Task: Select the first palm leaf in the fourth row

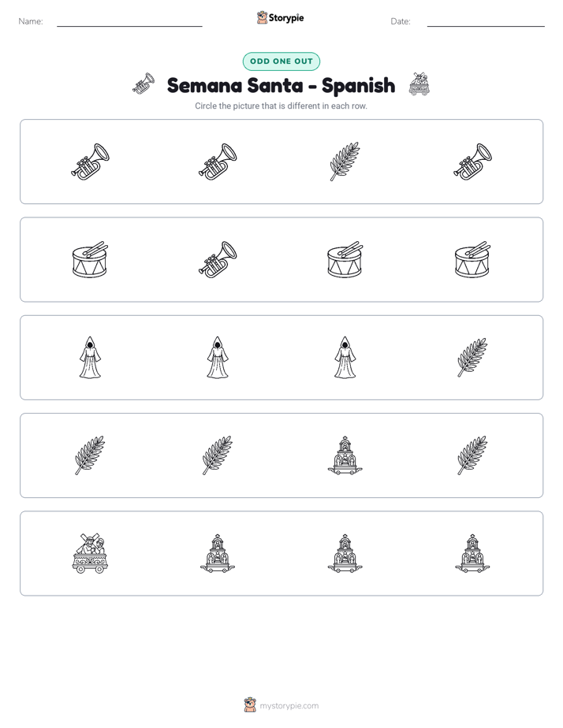Action: click(x=90, y=455)
